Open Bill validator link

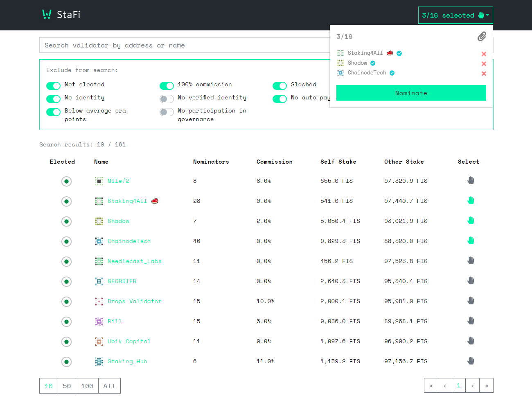pos(115,321)
